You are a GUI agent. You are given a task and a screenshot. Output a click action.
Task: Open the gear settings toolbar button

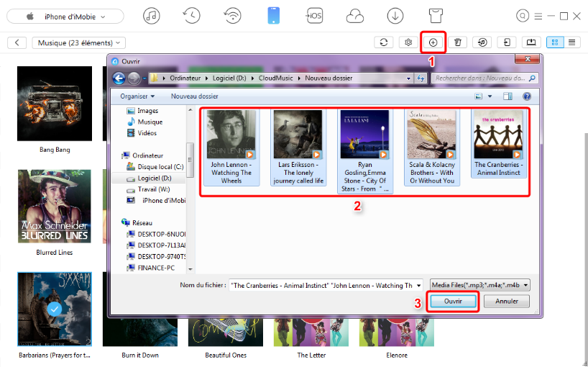(408, 42)
